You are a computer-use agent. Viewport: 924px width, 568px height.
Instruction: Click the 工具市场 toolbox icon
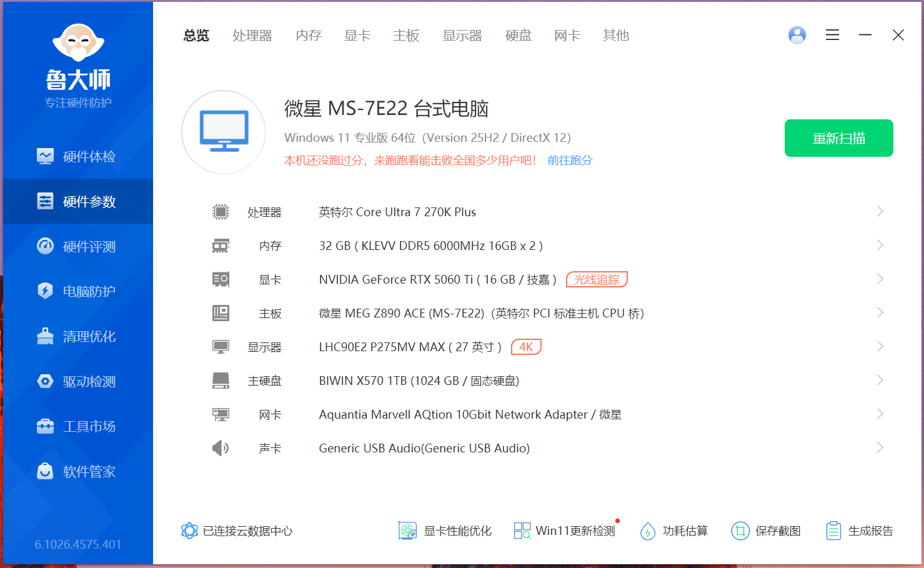(45, 426)
